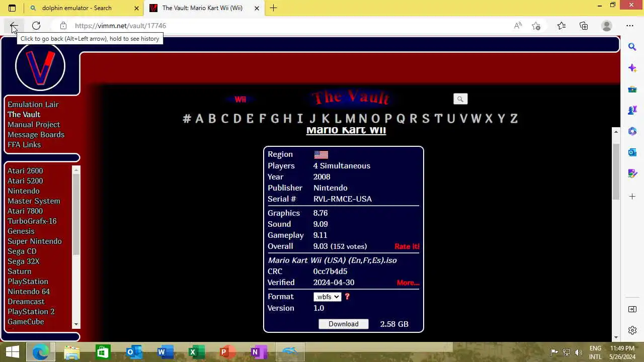Click the USA region flag
This screenshot has width=644, height=362.
point(321,155)
